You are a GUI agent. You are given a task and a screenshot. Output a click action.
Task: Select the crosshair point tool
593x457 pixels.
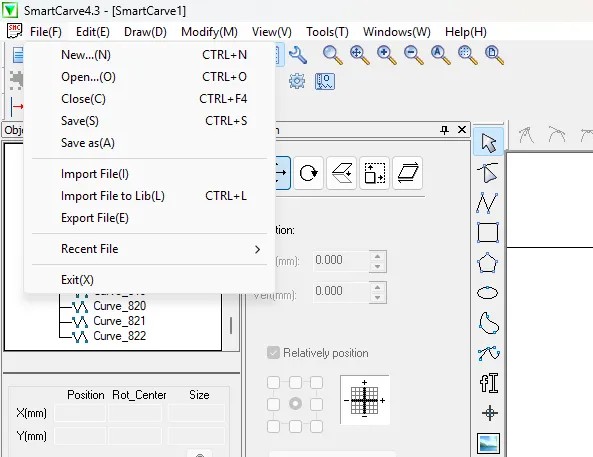[x=490, y=413]
